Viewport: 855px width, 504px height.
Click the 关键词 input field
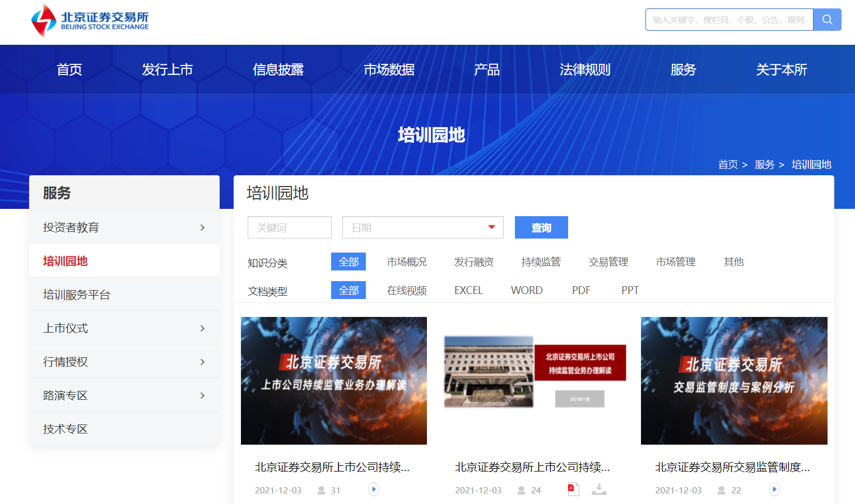click(290, 227)
